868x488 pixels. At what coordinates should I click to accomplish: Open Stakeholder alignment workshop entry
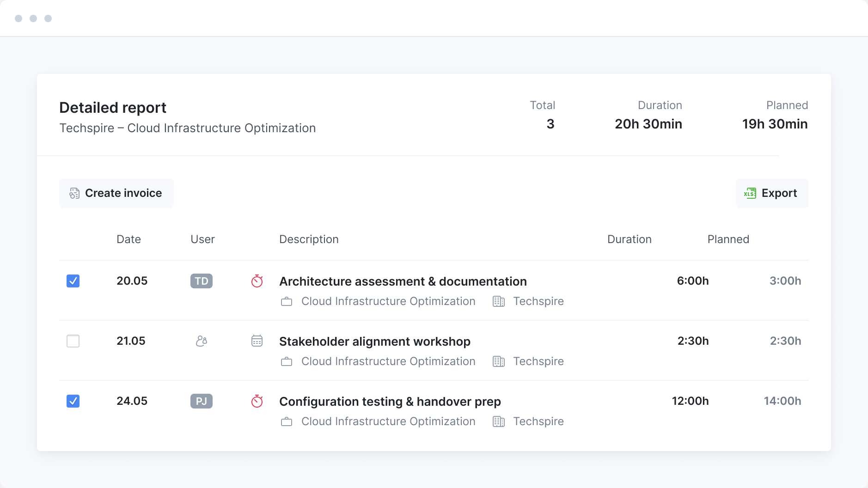tap(374, 342)
